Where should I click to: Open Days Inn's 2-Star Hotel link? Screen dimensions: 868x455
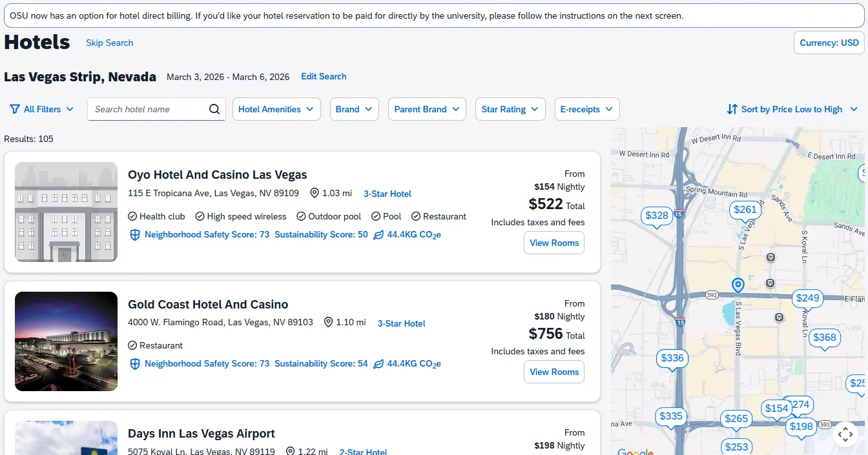pyautogui.click(x=363, y=452)
